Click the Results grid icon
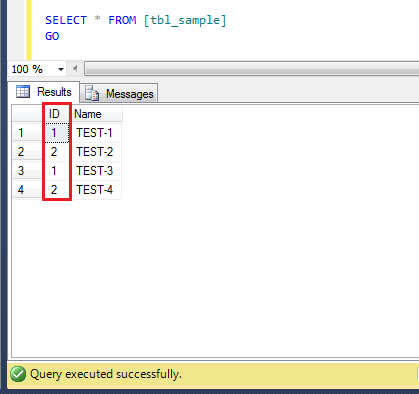The width and height of the screenshot is (419, 394). coord(23,91)
